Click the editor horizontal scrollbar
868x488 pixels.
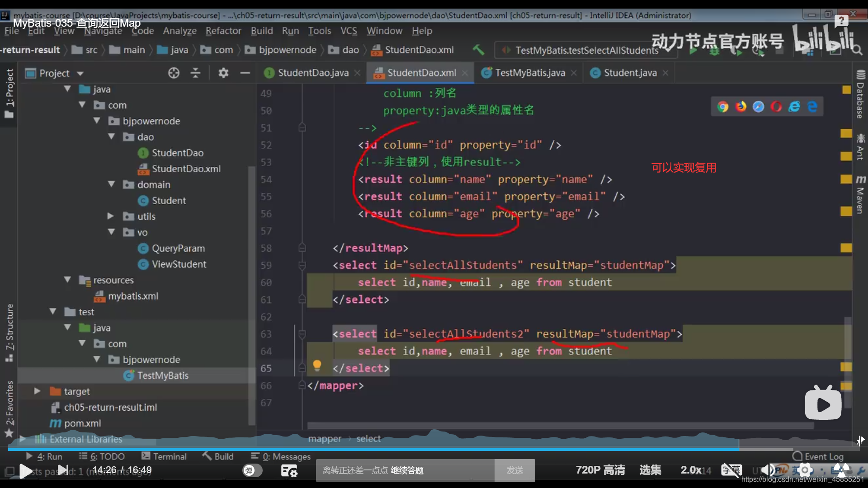[561, 426]
